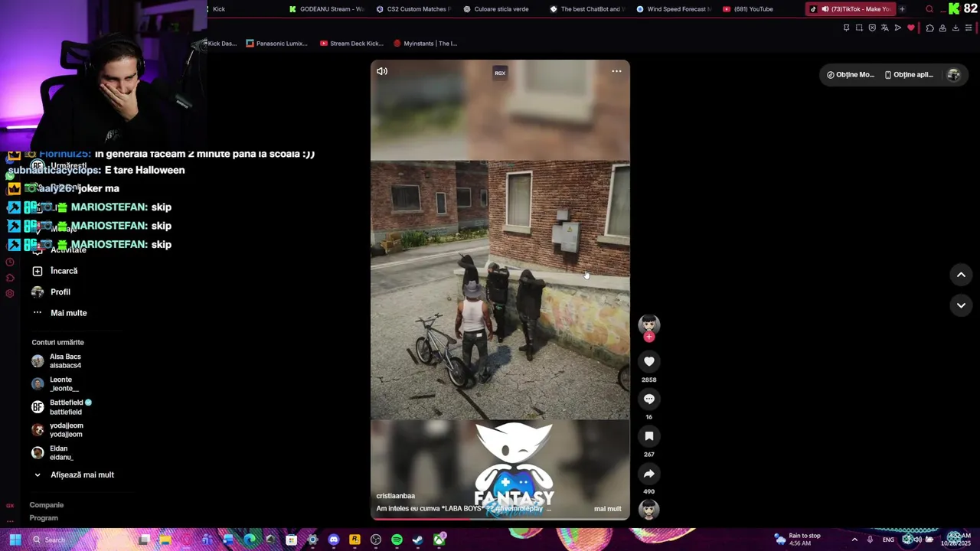Go to the next video arrow
Image resolution: width=980 pixels, height=551 pixels.
click(x=961, y=305)
